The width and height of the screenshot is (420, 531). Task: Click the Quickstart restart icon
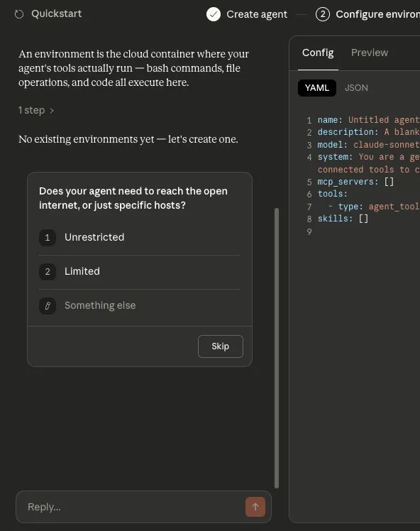[x=19, y=14]
